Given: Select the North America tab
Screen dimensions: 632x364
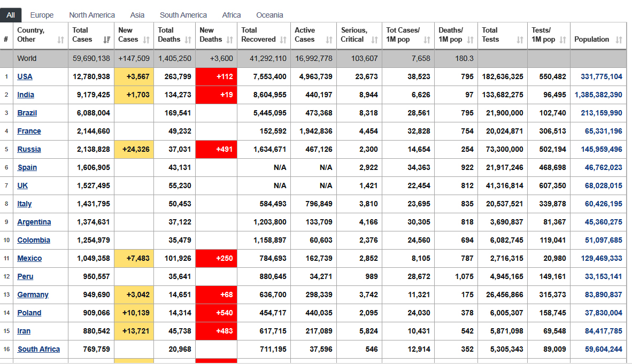Looking at the screenshot, I should pyautogui.click(x=92, y=15).
